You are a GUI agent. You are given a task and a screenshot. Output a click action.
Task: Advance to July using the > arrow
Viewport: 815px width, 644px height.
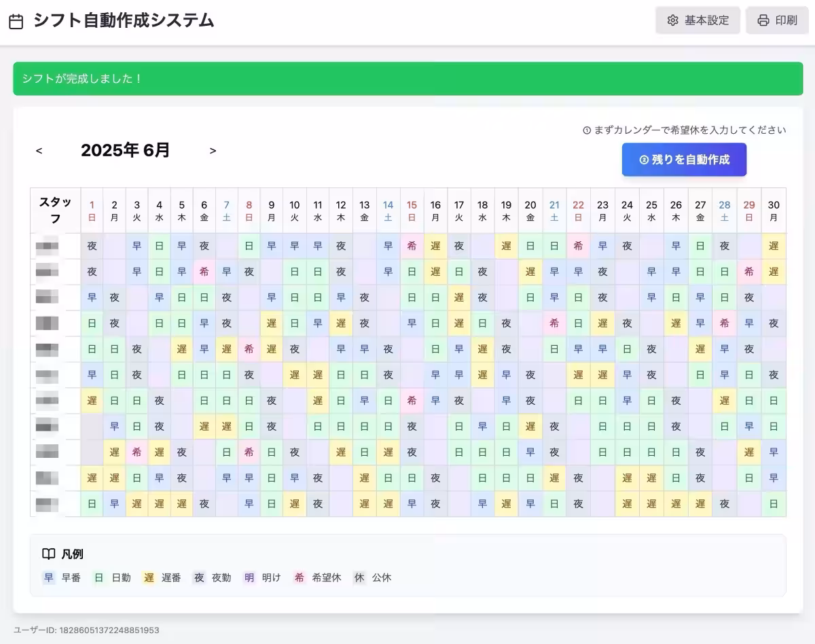coord(213,151)
